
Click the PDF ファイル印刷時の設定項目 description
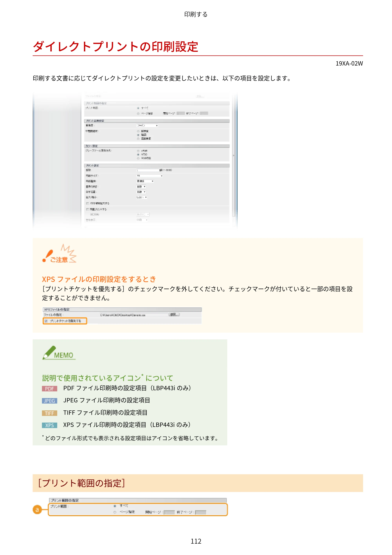pyautogui.click(x=128, y=388)
